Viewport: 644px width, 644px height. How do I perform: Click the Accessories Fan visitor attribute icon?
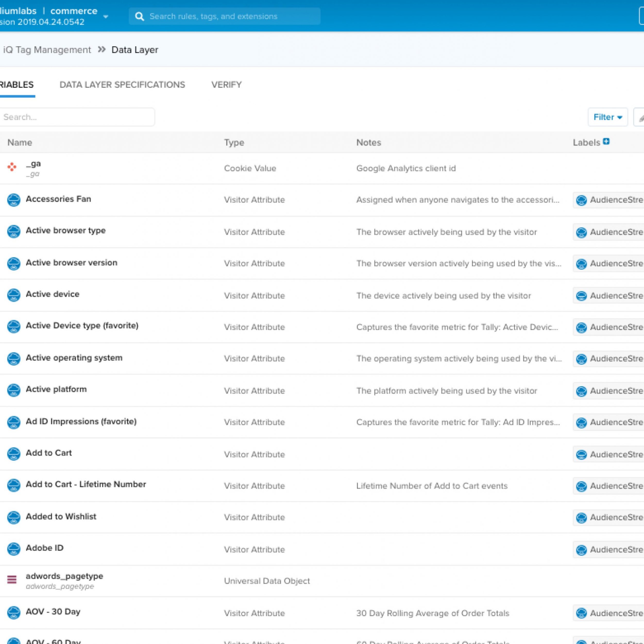click(x=14, y=200)
